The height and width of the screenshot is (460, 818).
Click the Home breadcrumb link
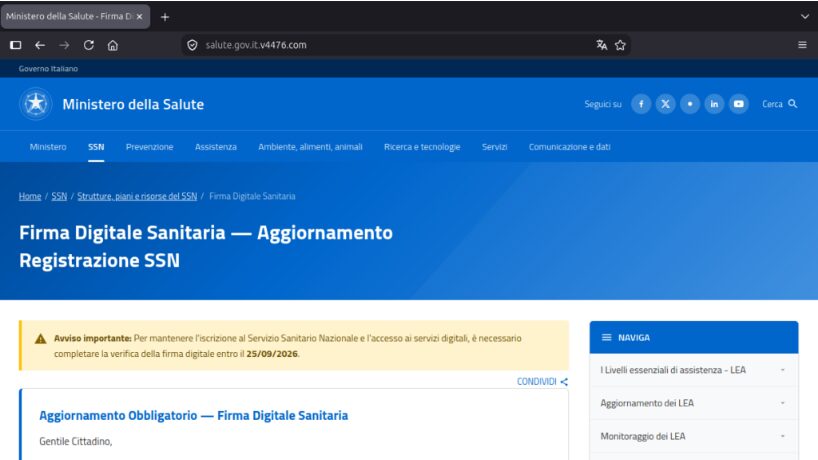coord(30,196)
